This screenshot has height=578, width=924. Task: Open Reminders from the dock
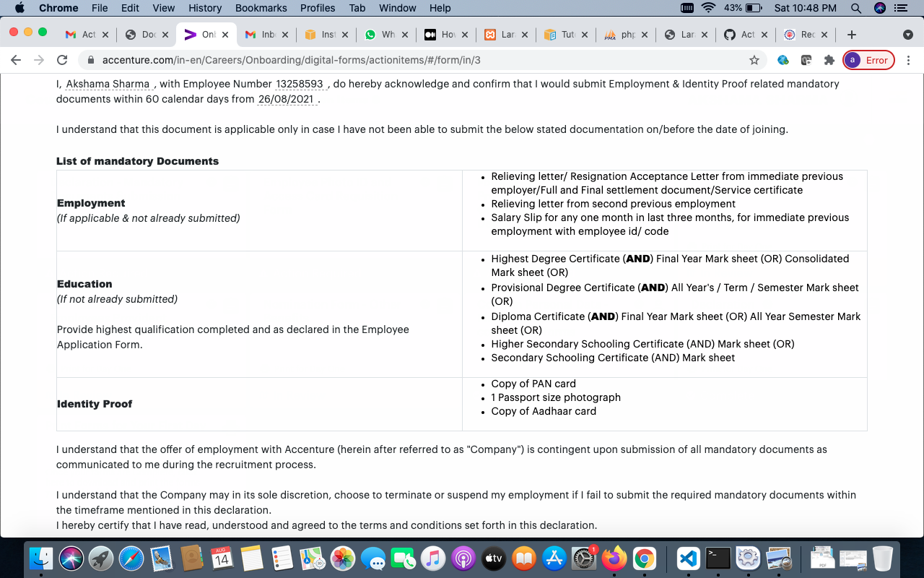pos(282,558)
